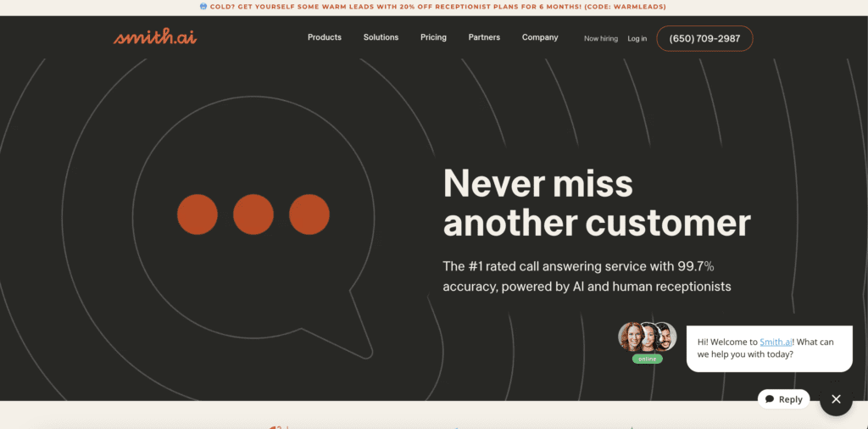Click the Reply chat button
Image resolution: width=868 pixels, height=429 pixels.
tap(784, 399)
